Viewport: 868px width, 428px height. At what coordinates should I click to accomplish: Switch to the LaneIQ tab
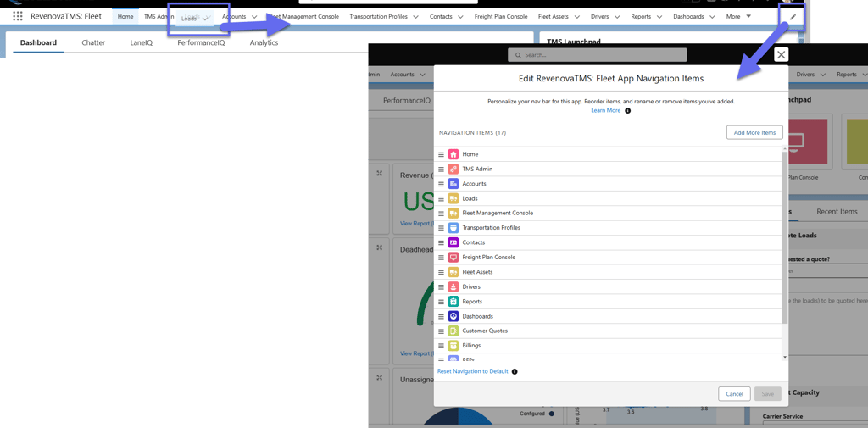click(142, 42)
